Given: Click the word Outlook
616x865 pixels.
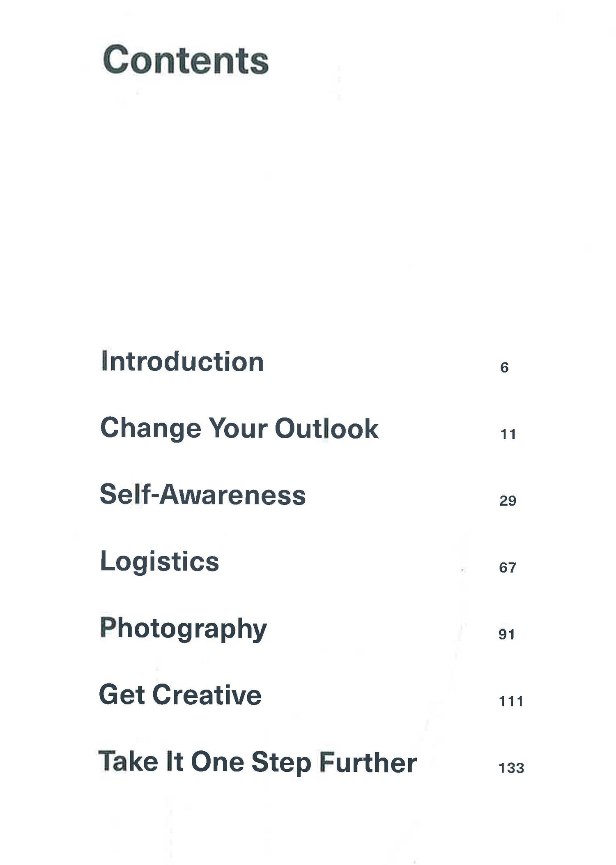Looking at the screenshot, I should tap(326, 428).
